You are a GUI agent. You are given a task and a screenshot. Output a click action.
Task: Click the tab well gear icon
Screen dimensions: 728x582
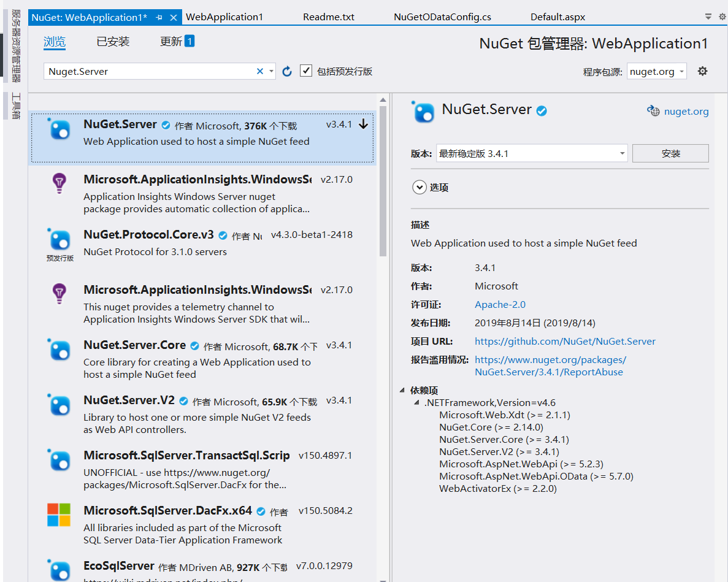coord(722,17)
